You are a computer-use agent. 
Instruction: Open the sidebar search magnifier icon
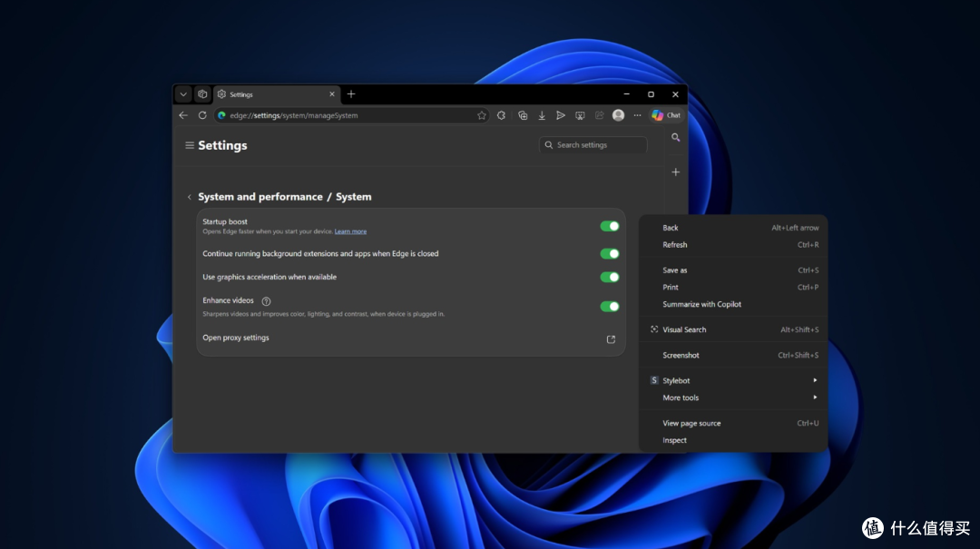(x=676, y=137)
